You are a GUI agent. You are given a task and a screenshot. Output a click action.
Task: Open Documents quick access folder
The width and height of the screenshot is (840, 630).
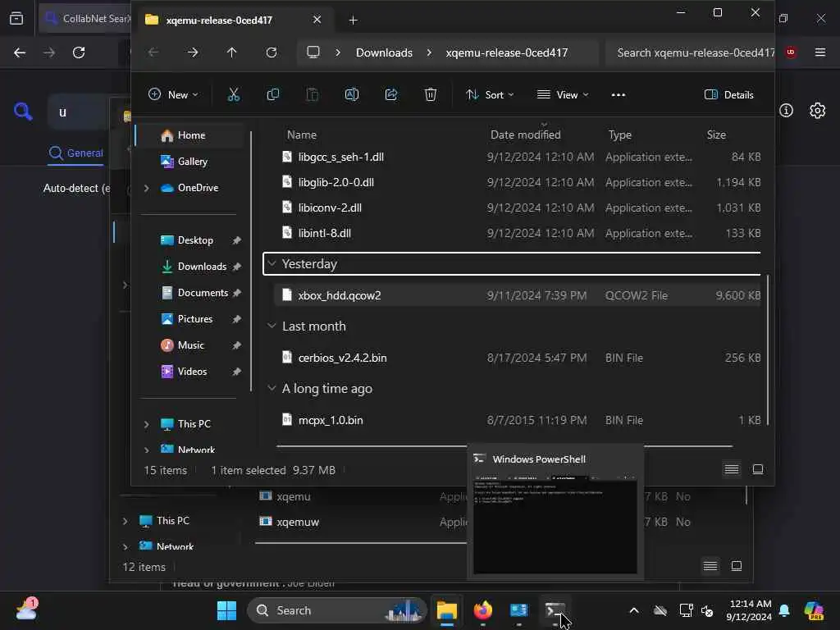[203, 293]
